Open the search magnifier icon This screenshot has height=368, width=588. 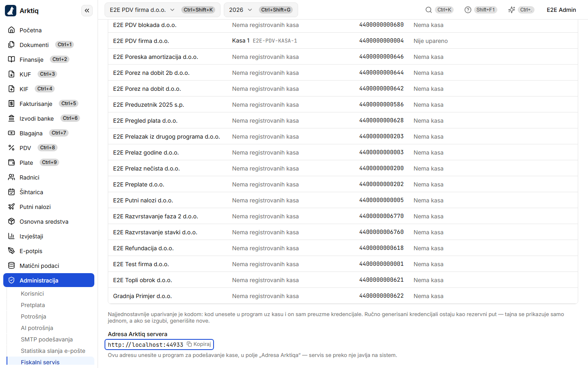[429, 10]
